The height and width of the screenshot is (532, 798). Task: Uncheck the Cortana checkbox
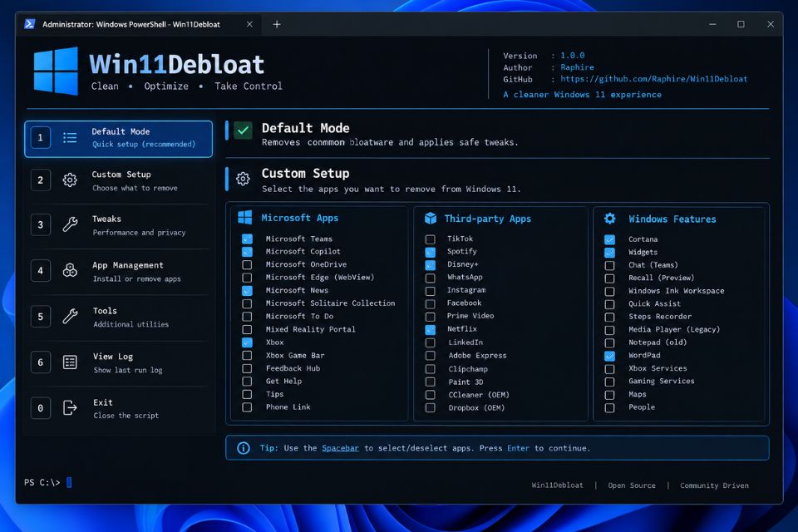point(609,239)
